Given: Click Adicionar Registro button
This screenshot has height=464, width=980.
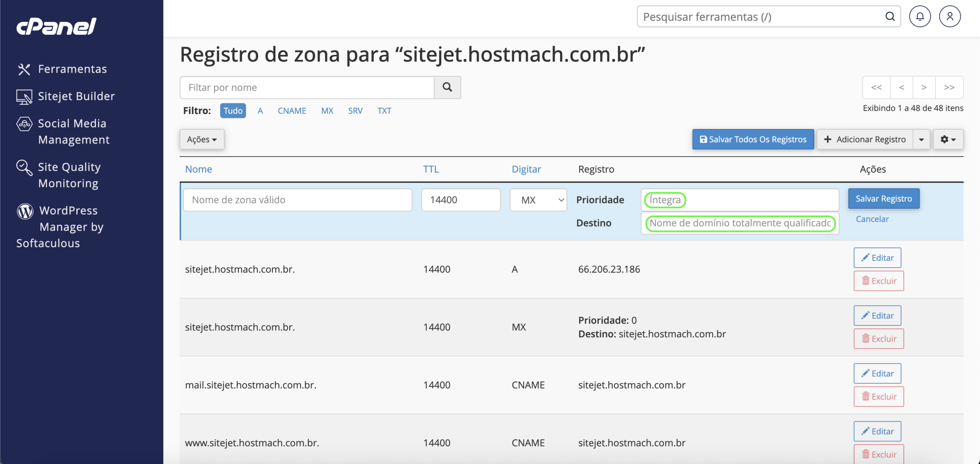Looking at the screenshot, I should [865, 139].
